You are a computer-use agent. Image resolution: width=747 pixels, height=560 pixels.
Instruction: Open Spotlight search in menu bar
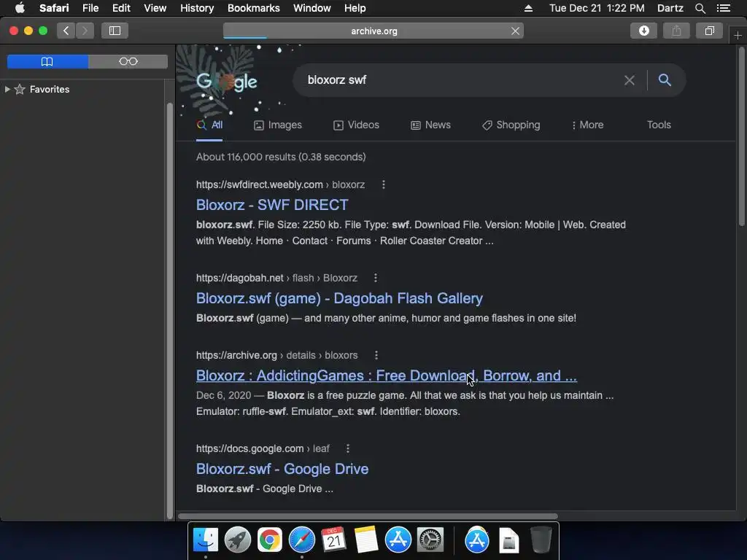coord(700,8)
